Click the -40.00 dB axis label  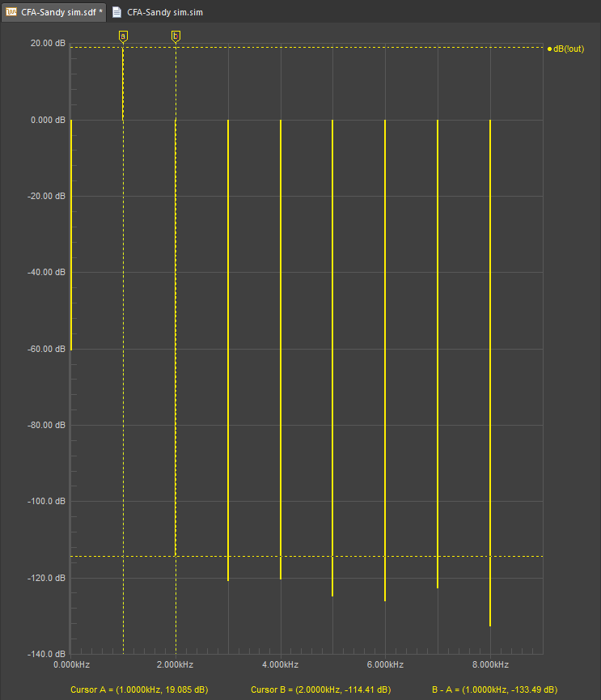[x=46, y=273]
